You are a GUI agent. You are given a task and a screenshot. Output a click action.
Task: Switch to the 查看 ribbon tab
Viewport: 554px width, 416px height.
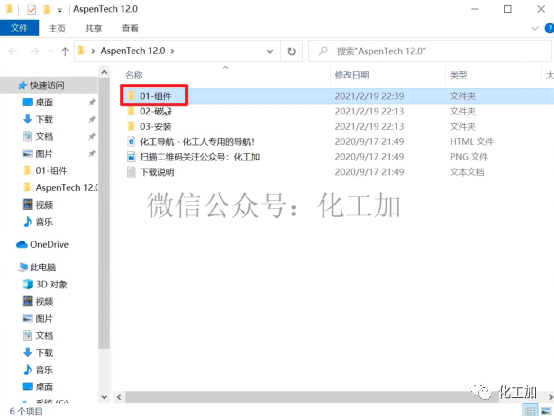pyautogui.click(x=130, y=28)
